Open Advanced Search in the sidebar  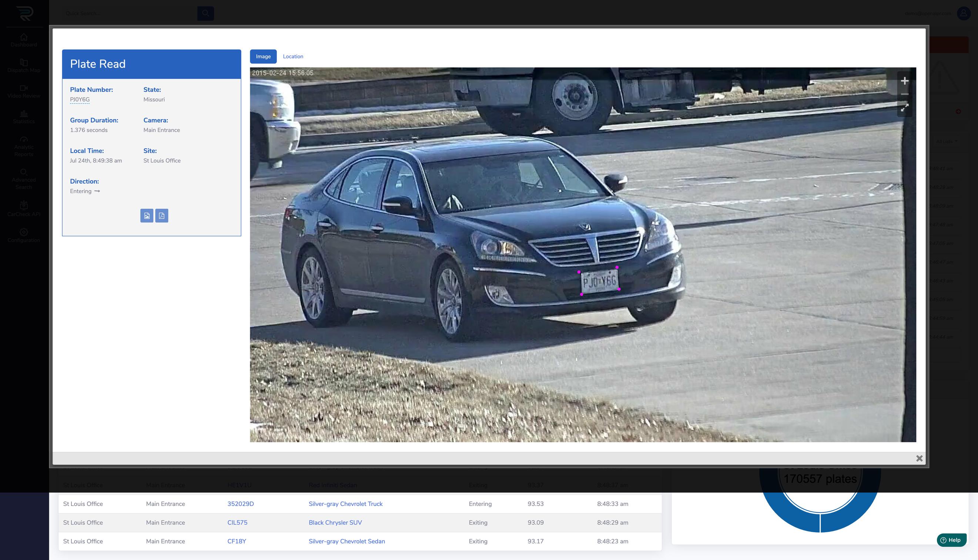(24, 179)
